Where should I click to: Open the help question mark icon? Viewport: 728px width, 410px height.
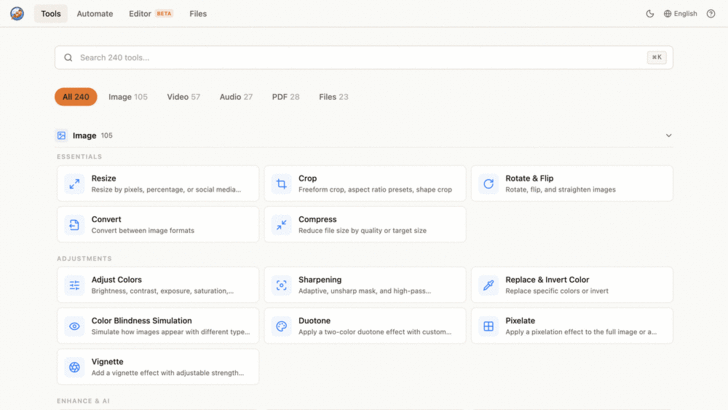[x=710, y=14]
